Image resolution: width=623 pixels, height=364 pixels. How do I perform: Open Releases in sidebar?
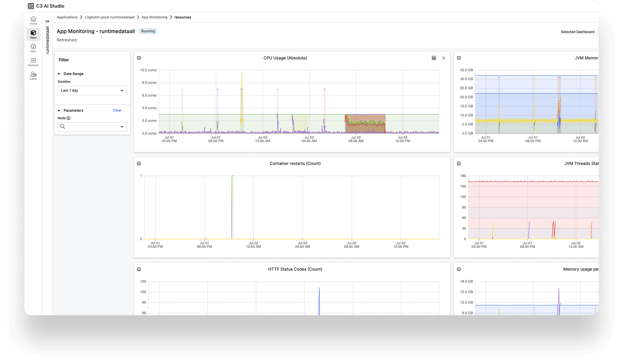pos(33,62)
